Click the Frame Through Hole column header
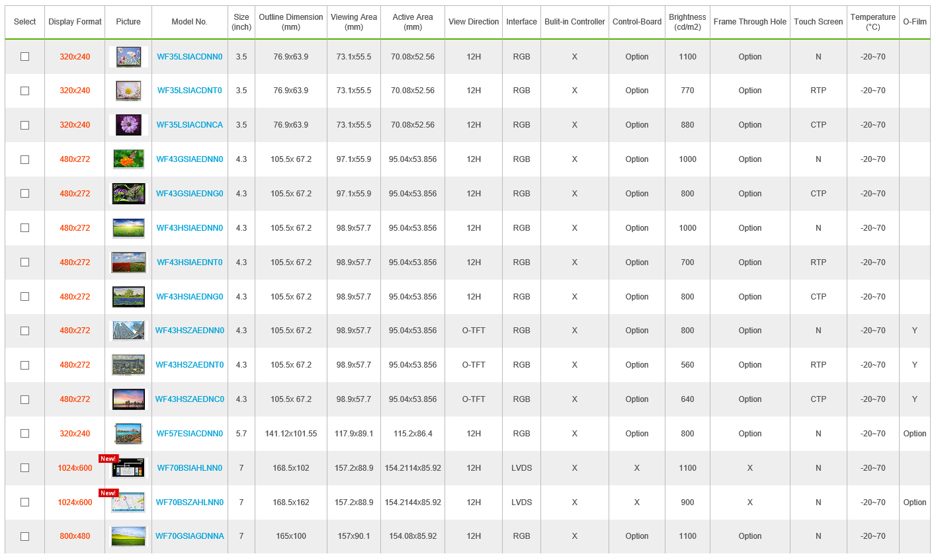This screenshot has height=560, width=936. click(x=750, y=22)
